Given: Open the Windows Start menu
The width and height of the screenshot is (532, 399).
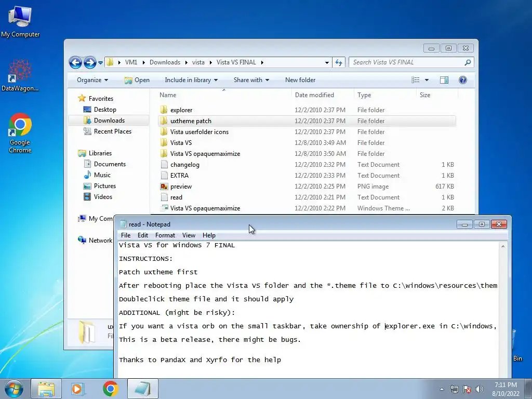Looking at the screenshot, I should pos(14,389).
